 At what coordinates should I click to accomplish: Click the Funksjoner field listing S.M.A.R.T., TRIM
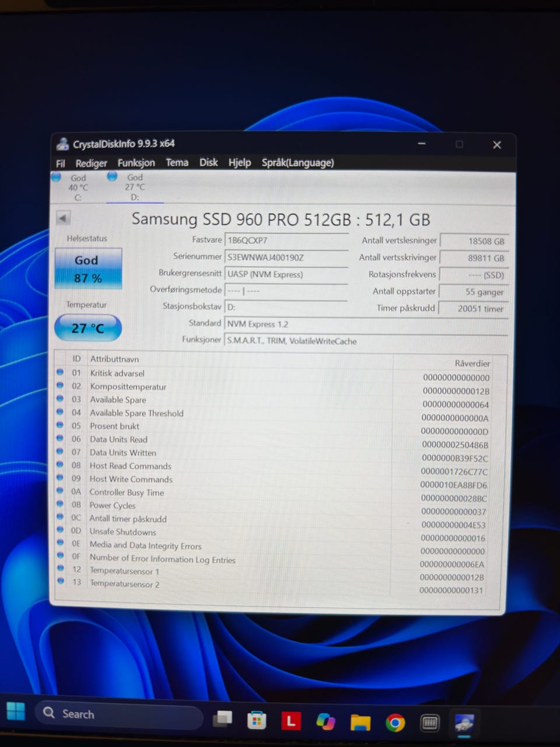tap(366, 341)
